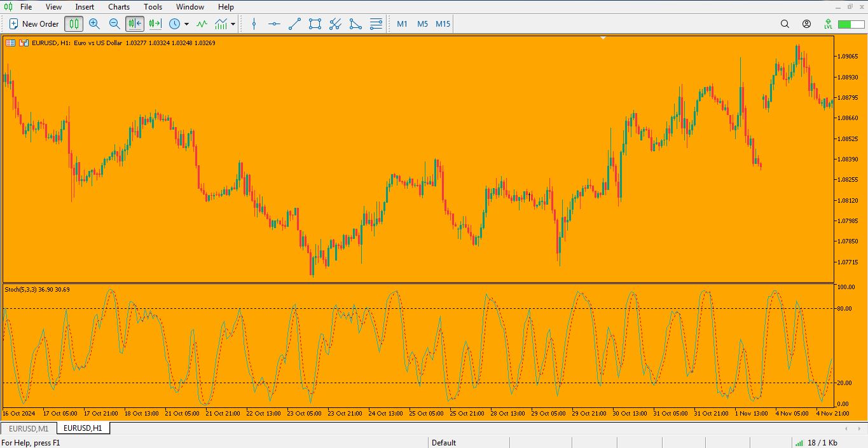Select the M15 timeframe

click(x=442, y=24)
